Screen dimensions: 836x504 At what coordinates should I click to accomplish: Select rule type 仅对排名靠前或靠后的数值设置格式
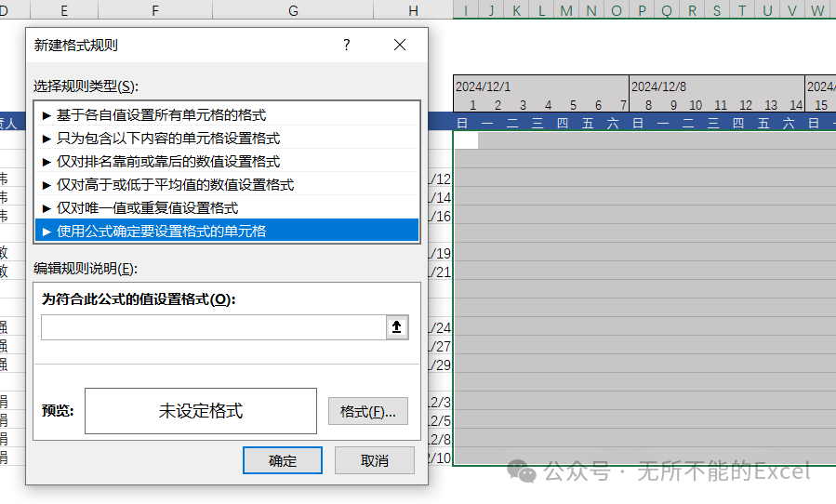pos(227,161)
